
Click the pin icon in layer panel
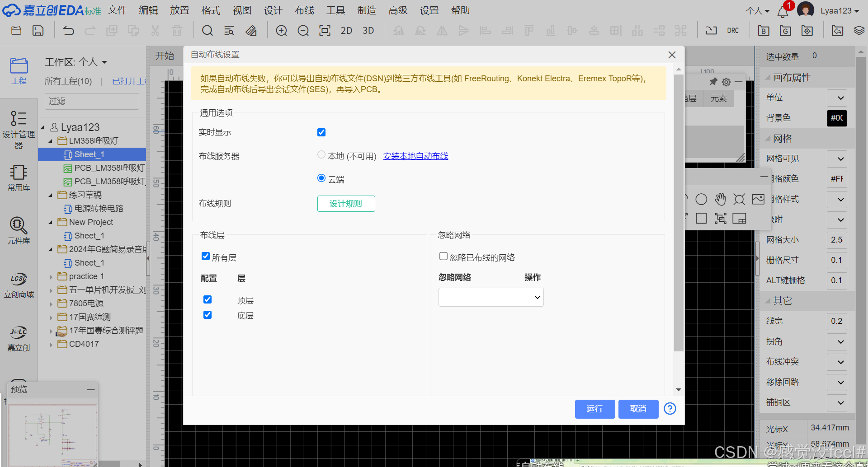coord(713,82)
